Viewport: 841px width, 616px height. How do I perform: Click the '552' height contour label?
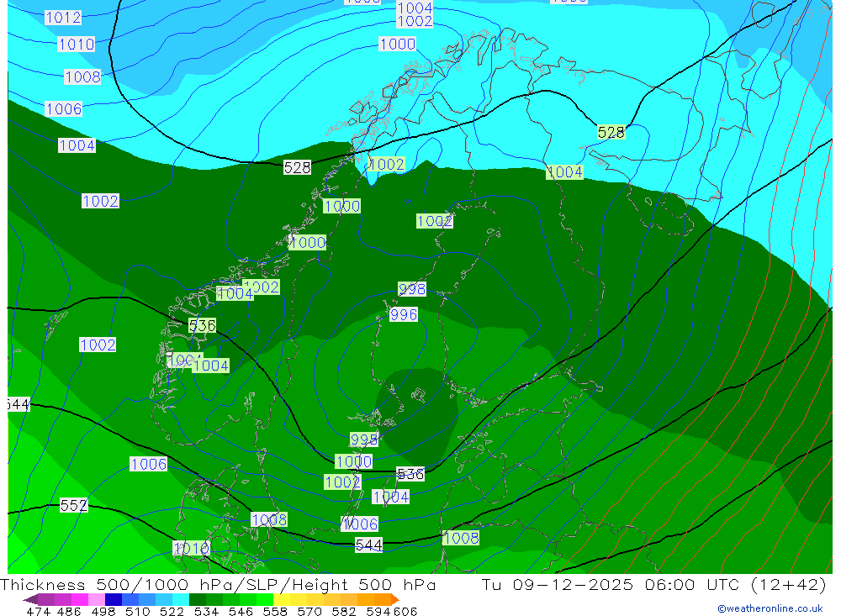[73, 505]
